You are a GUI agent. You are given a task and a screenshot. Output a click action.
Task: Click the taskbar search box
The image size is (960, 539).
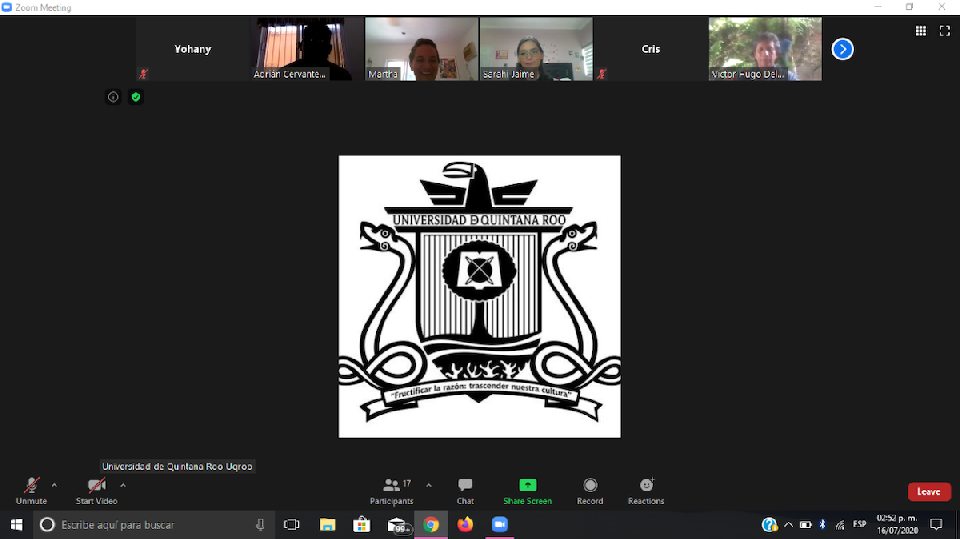(x=153, y=525)
